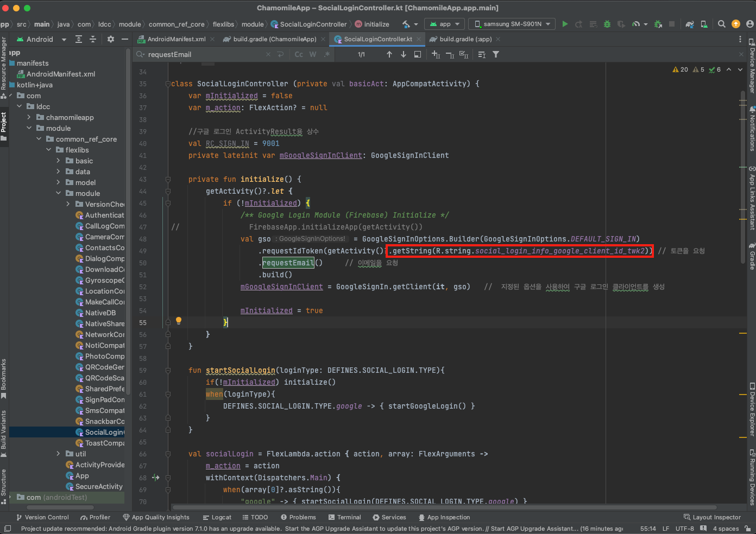Expand the chamomileapp package
756x534 pixels.
pyautogui.click(x=29, y=117)
